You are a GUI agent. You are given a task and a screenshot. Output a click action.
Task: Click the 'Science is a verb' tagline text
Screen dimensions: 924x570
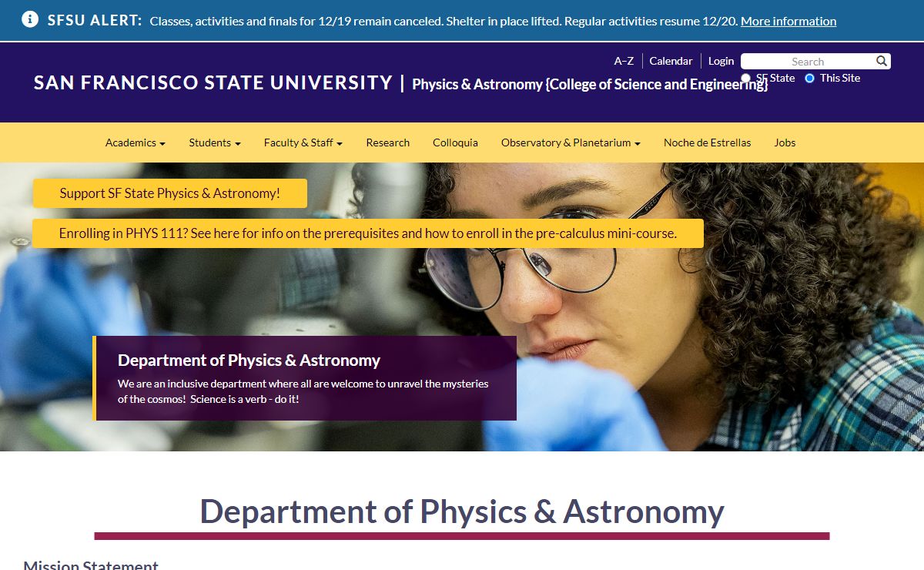[x=244, y=399]
